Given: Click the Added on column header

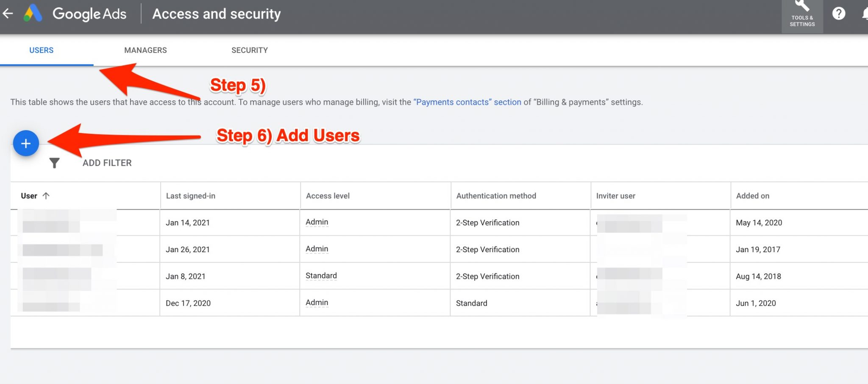Looking at the screenshot, I should 752,195.
